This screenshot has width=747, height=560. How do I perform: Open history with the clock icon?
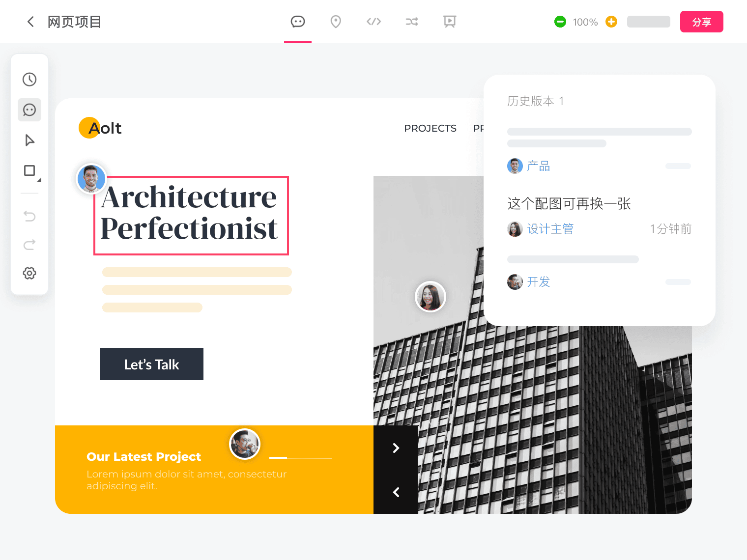tap(29, 80)
